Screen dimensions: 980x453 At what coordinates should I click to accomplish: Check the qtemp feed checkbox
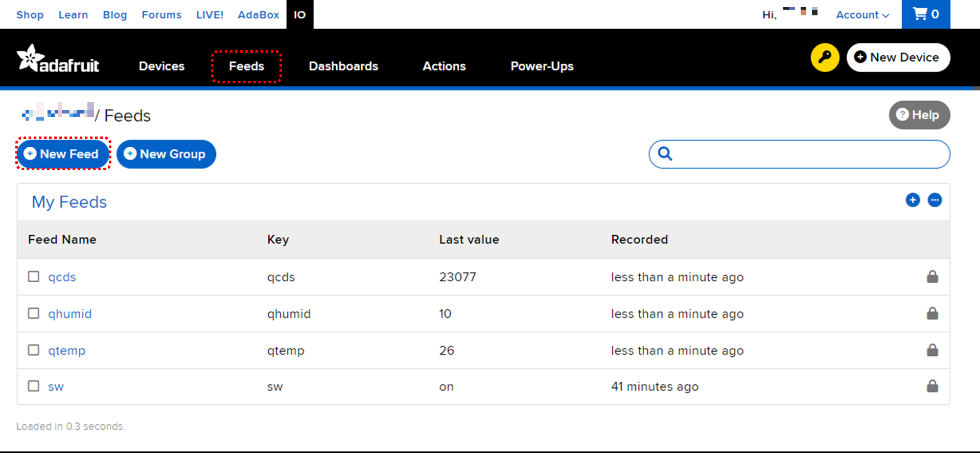34,350
